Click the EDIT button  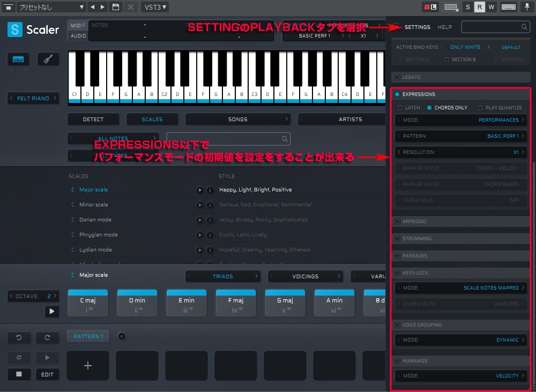(x=47, y=374)
